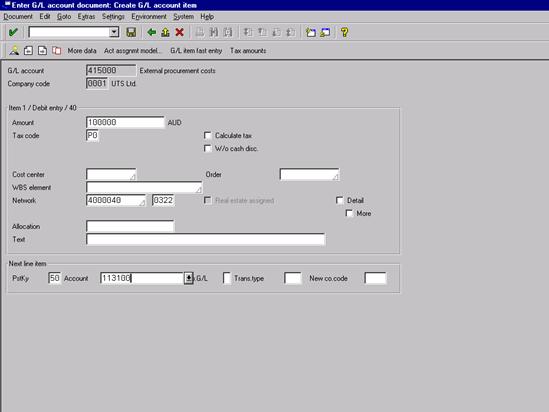
Task: Click into the Cost center input field
Action: (x=111, y=174)
